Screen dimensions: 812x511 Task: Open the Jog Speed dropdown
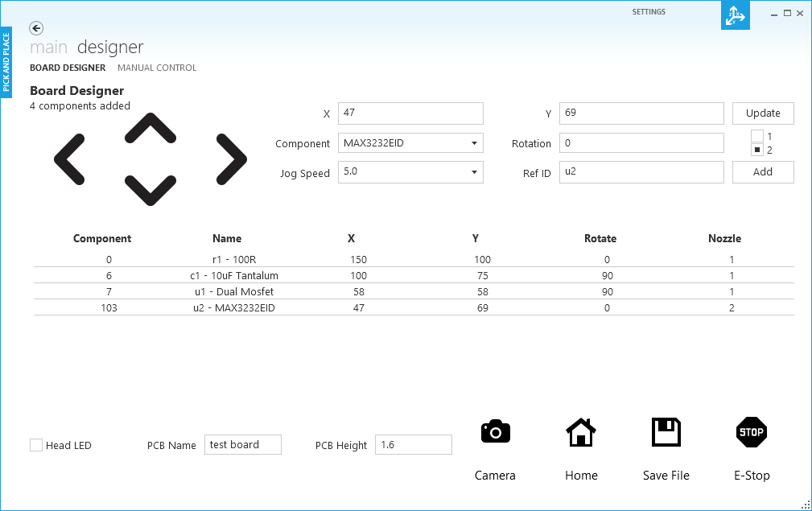(475, 172)
